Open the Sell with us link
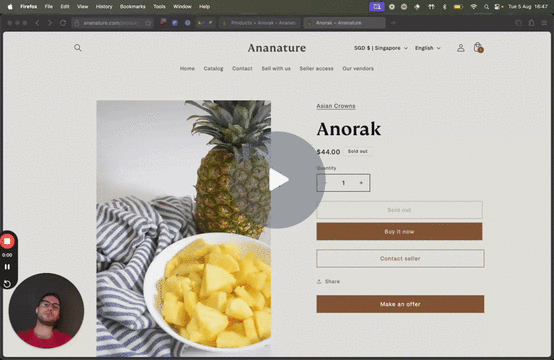The width and height of the screenshot is (554, 360). coord(276,69)
